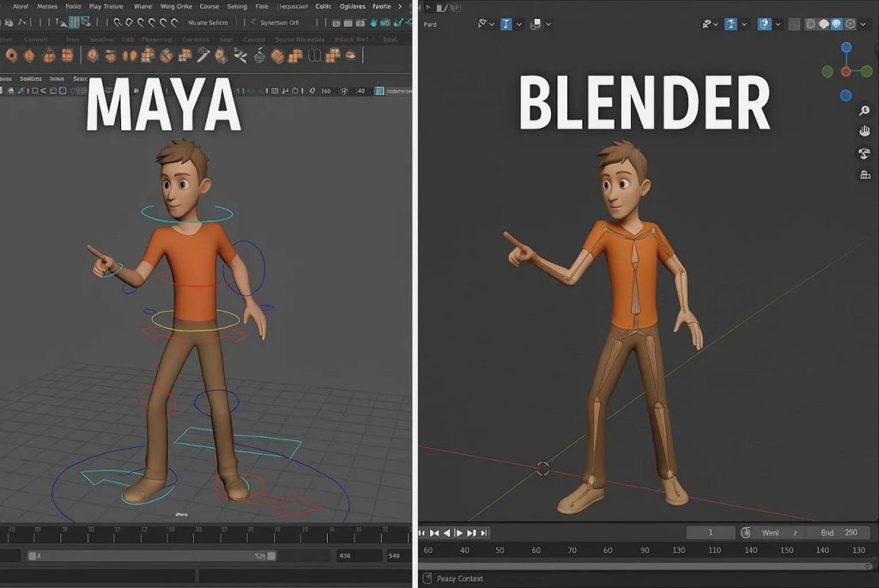
Task: Toggle the solid viewport shading button
Action: click(822, 24)
